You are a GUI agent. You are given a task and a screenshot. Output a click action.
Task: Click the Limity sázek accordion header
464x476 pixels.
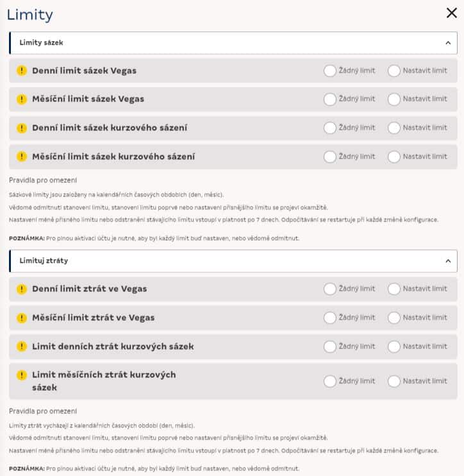(x=233, y=43)
